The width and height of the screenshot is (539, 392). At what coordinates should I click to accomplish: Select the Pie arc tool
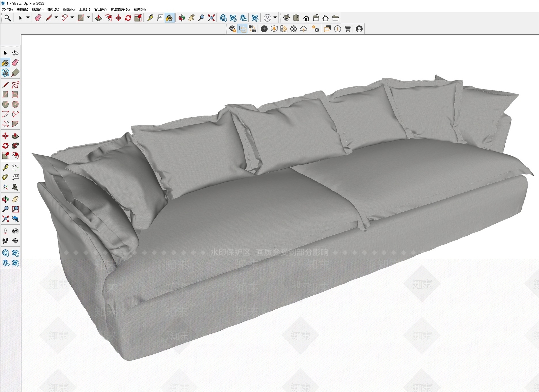click(x=15, y=124)
